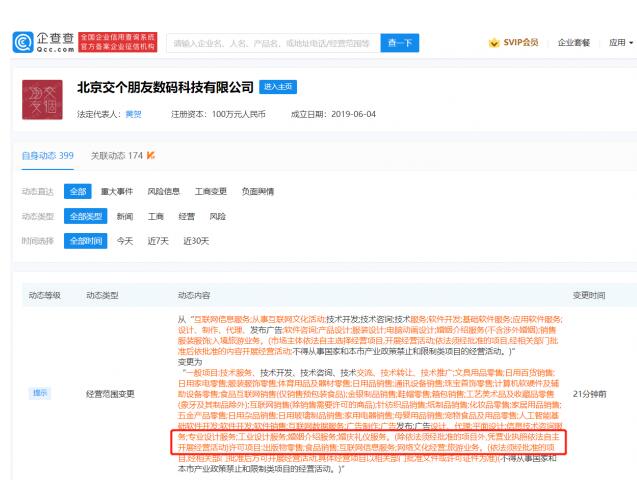The width and height of the screenshot is (637, 480).
Task: Click the 21分钟前 time cell
Action: tap(589, 394)
